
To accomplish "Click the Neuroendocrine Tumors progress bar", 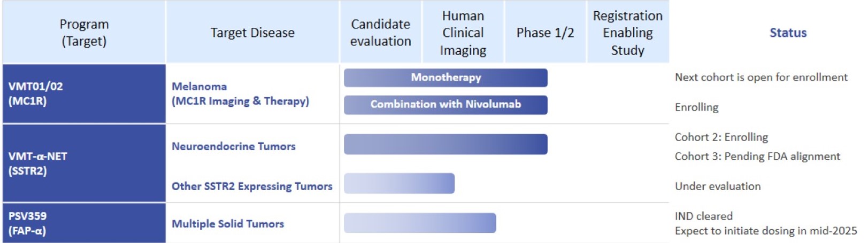I will click(x=445, y=144).
